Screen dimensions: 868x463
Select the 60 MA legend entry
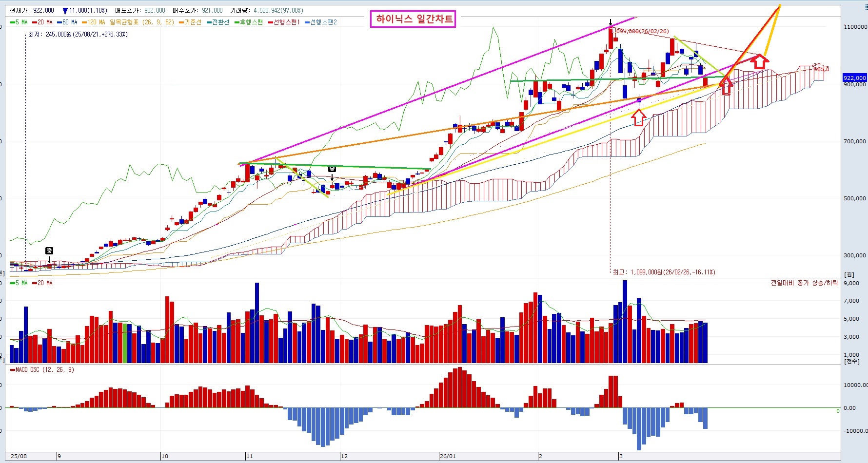(67, 22)
